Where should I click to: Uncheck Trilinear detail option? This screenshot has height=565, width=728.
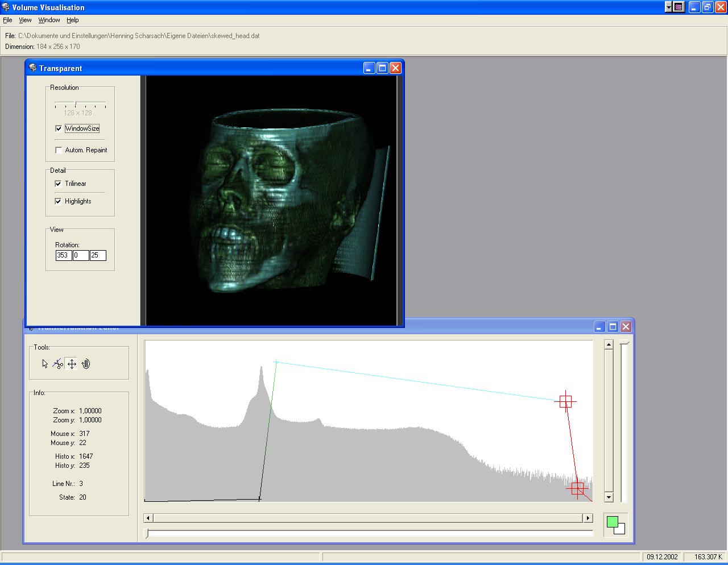(58, 184)
